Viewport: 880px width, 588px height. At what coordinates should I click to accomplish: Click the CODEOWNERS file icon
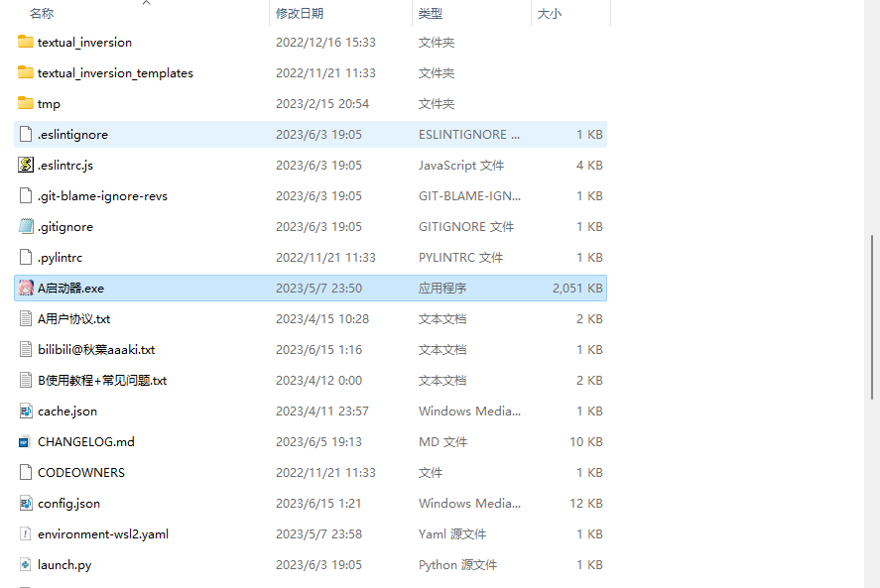[25, 472]
